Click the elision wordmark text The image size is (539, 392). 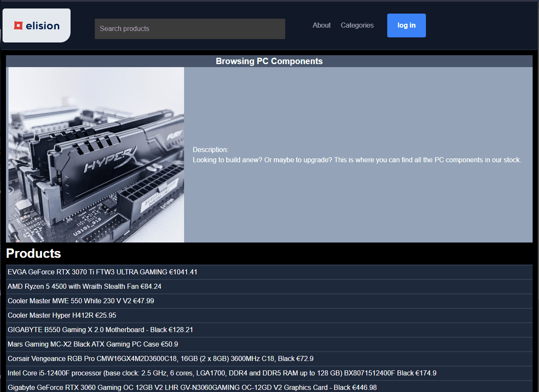point(43,25)
